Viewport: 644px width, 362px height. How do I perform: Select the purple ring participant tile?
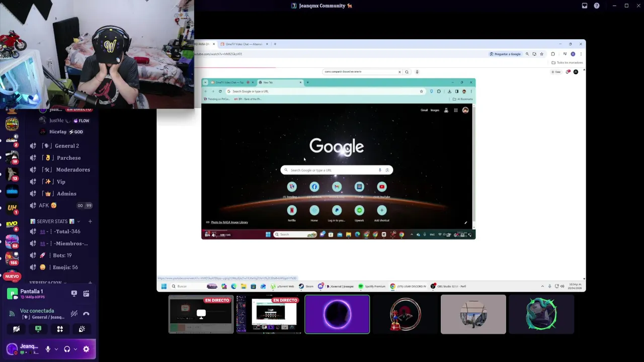click(x=337, y=314)
